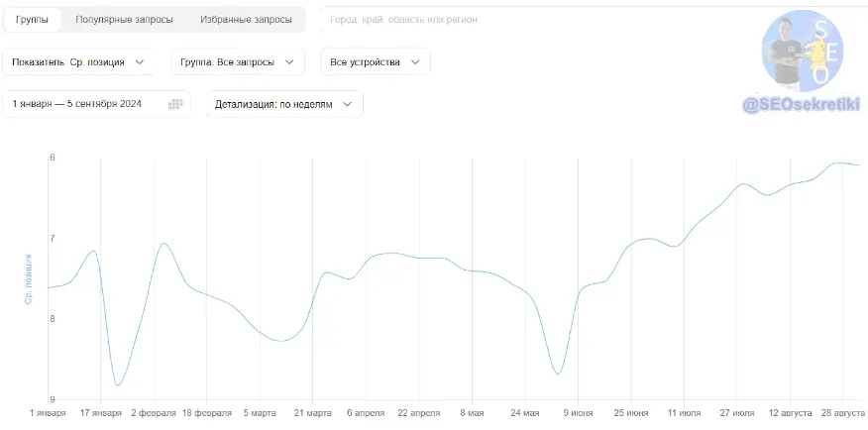
Task: Expand the Показатель: Ср. позиция dropdown
Action: 78,62
